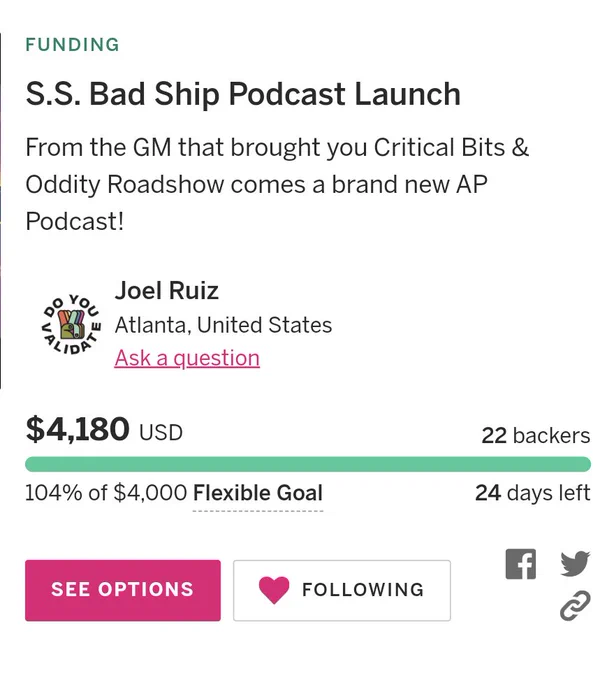Click the 22 backers count
The width and height of the screenshot is (607, 680).
coord(536,435)
